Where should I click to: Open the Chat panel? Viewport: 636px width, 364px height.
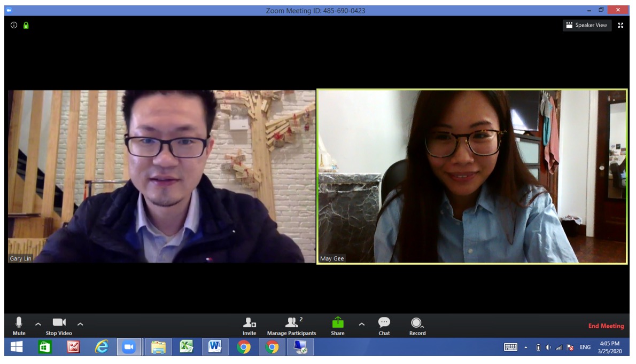(384, 326)
